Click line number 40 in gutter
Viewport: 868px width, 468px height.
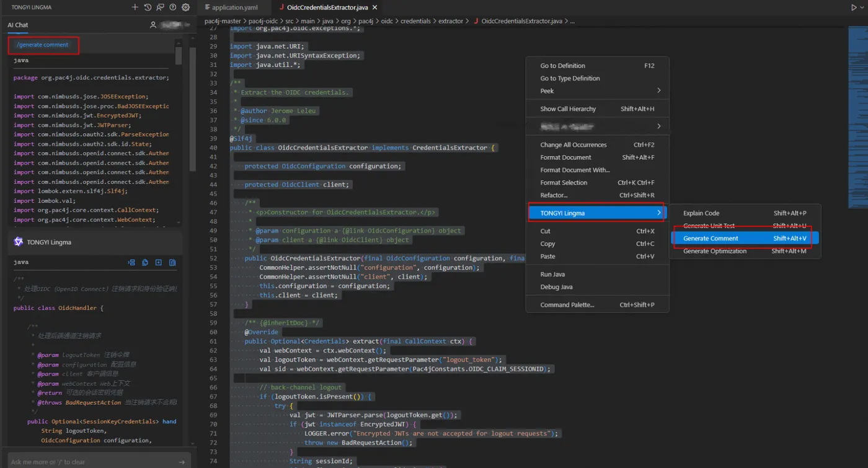(x=213, y=148)
